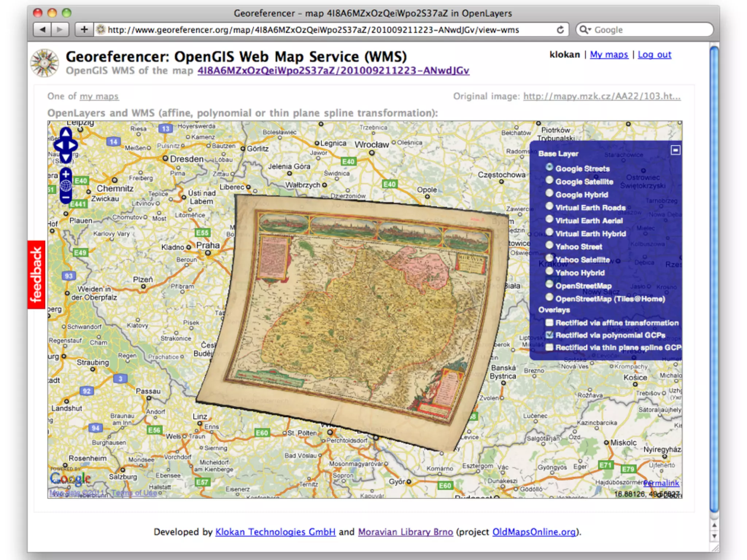747x560 pixels.
Task: Click the zoom-to-world globe icon
Action: click(x=66, y=186)
